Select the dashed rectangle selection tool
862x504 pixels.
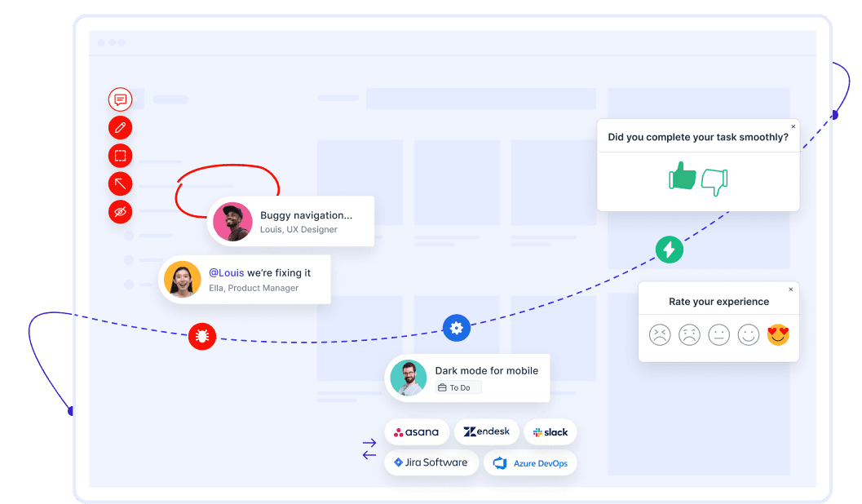pos(121,156)
